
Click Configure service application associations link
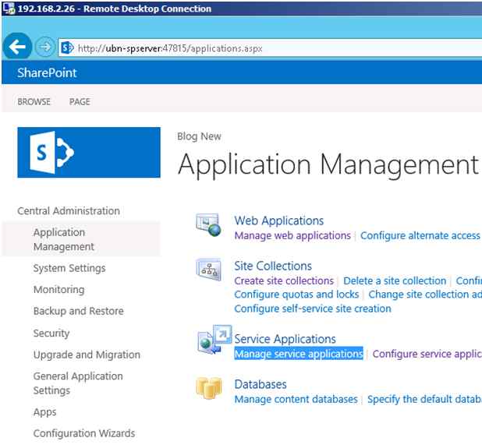pyautogui.click(x=427, y=354)
